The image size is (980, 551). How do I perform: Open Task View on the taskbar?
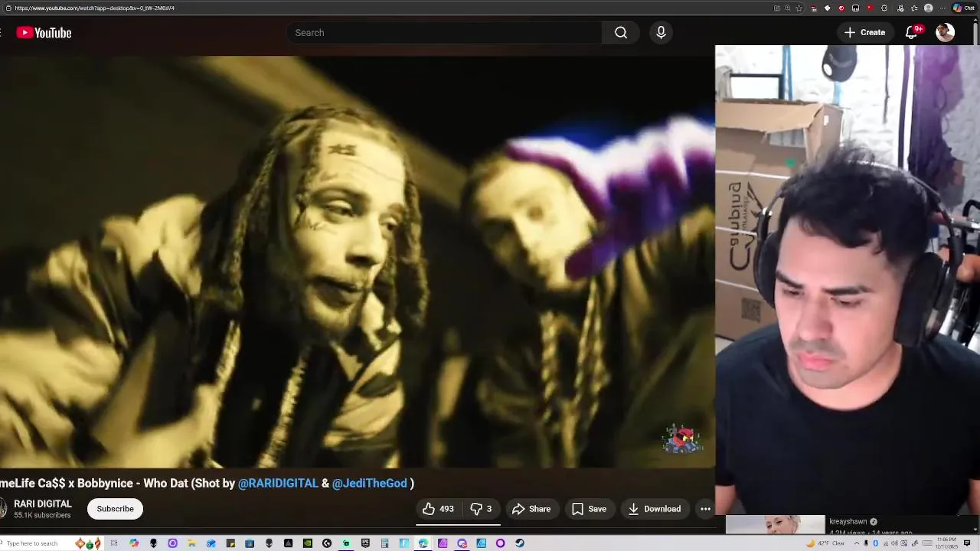[x=114, y=543]
